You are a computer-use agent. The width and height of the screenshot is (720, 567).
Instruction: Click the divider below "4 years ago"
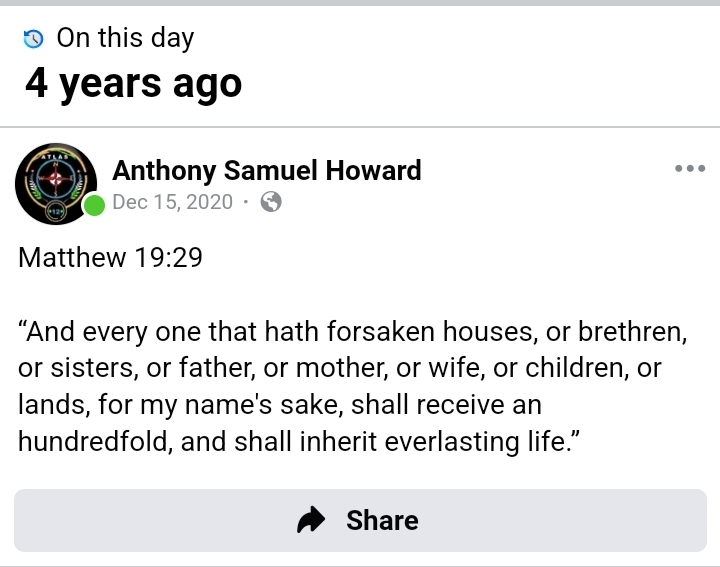(360, 127)
